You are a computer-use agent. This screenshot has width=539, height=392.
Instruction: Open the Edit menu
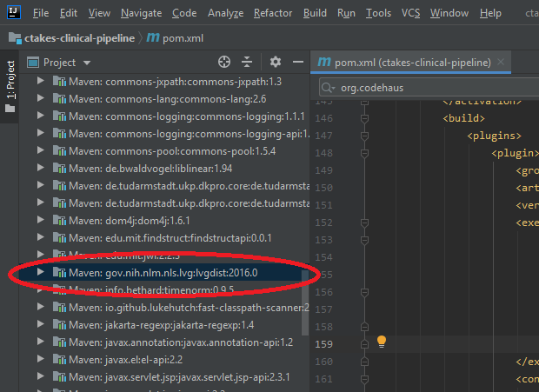(x=69, y=13)
